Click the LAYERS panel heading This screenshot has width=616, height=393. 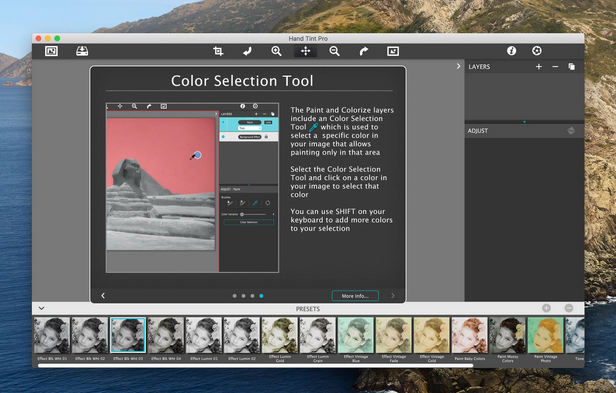click(x=479, y=67)
